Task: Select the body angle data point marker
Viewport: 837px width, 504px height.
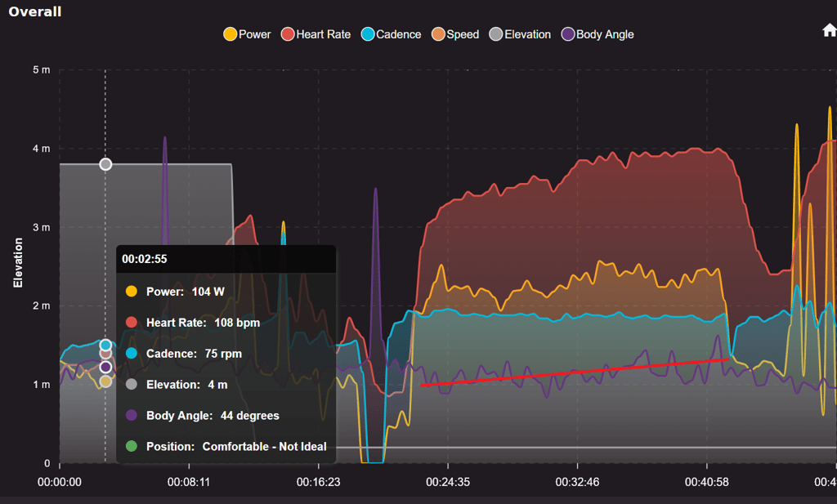Action: point(105,367)
